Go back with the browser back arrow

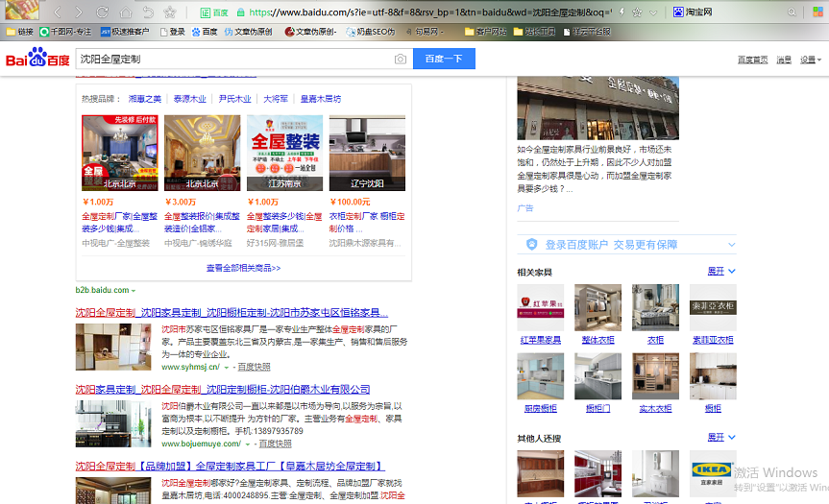(x=58, y=12)
